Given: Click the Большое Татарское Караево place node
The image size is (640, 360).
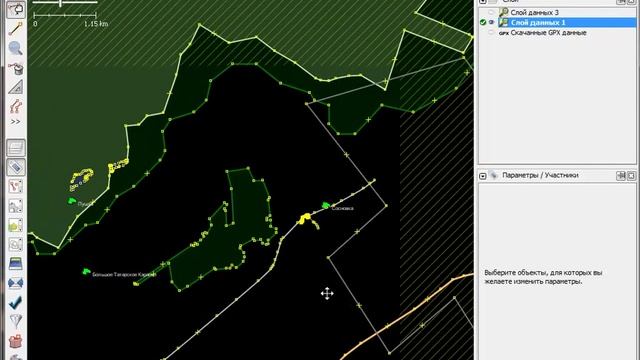Looking at the screenshot, I should [86, 271].
